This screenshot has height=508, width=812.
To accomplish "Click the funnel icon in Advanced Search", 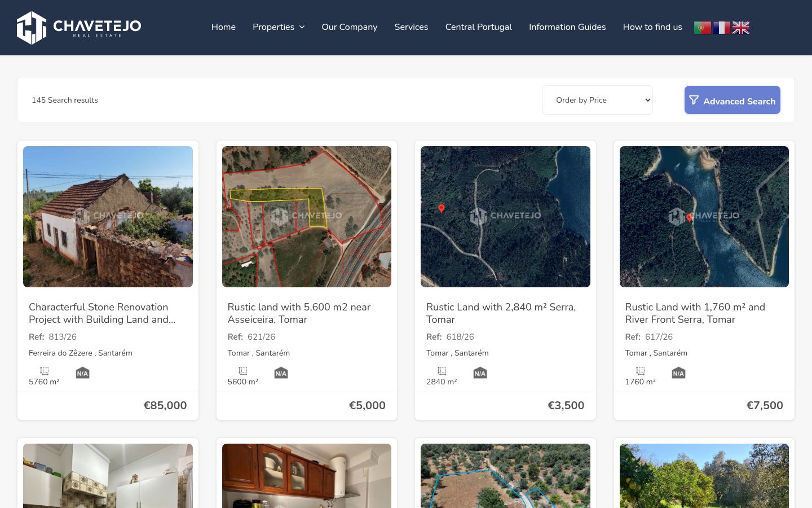I will click(694, 100).
